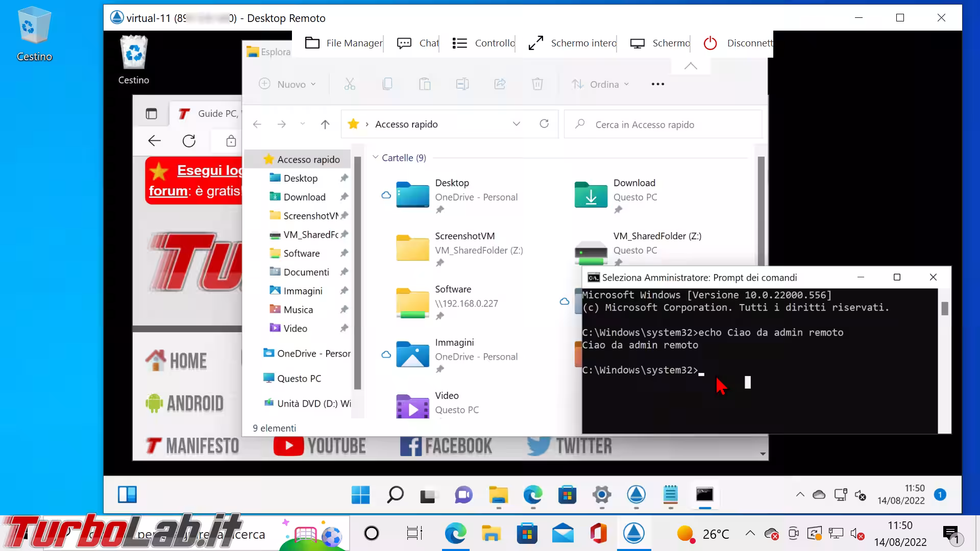The height and width of the screenshot is (551, 980).
Task: Open the Nuovo dropdown menu
Action: [288, 84]
